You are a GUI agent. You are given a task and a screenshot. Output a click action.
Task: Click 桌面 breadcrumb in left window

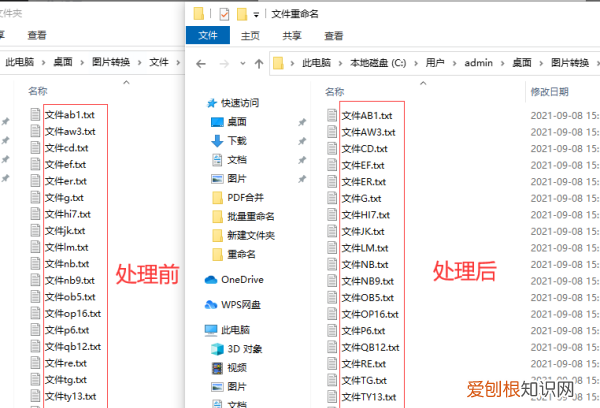63,62
